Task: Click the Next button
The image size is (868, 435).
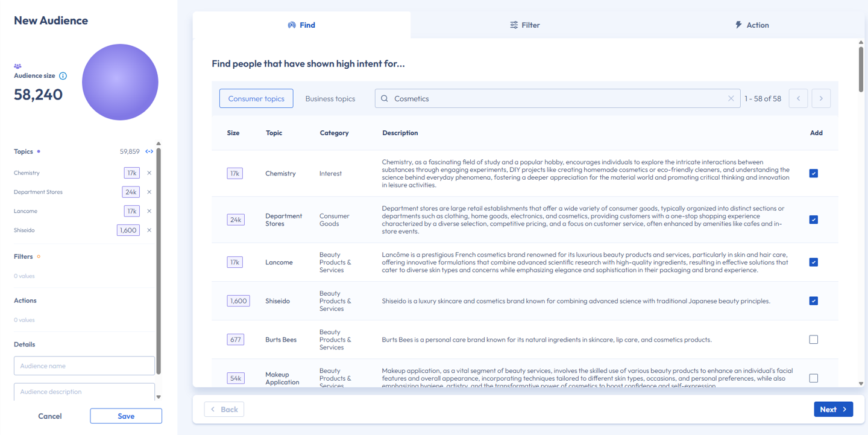Action: tap(833, 409)
